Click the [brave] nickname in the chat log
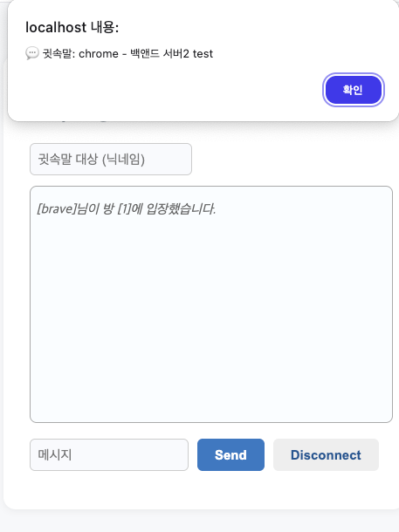Image resolution: width=399 pixels, height=532 pixels. click(56, 208)
